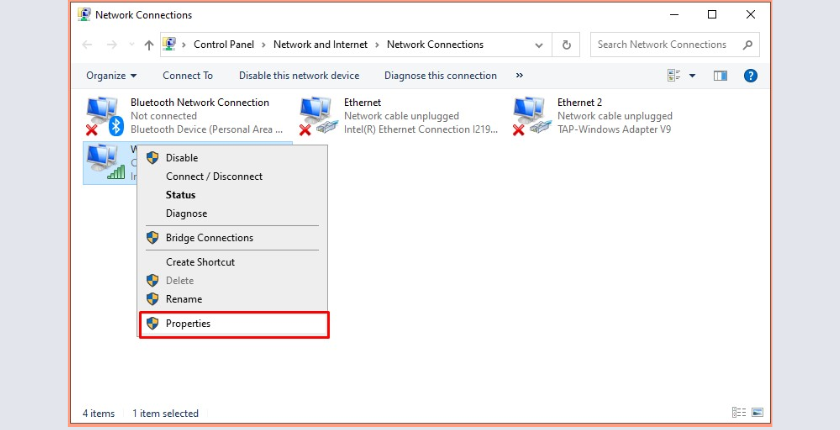Click the Bluetooth Network Connection name

[200, 102]
